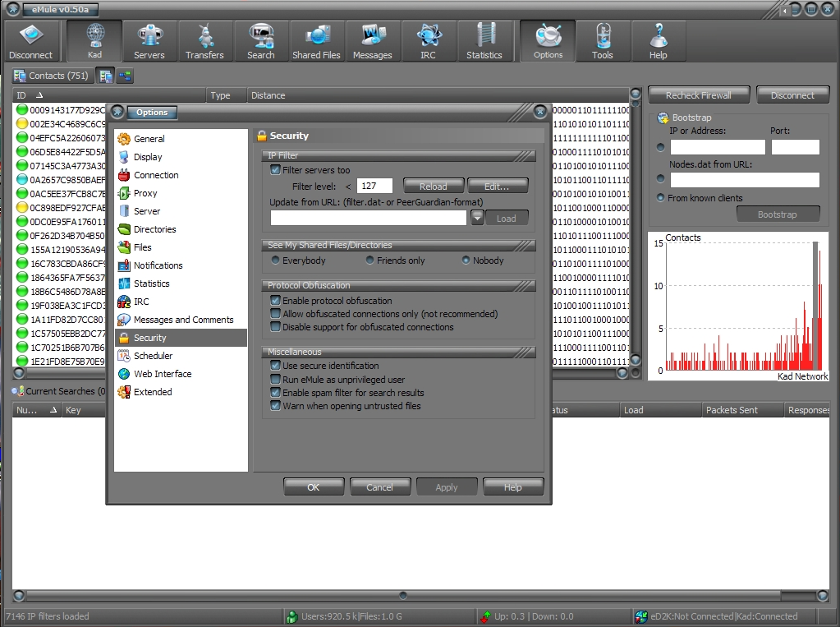Select Friends only radio button
Screen dimensions: 840x627
[370, 260]
